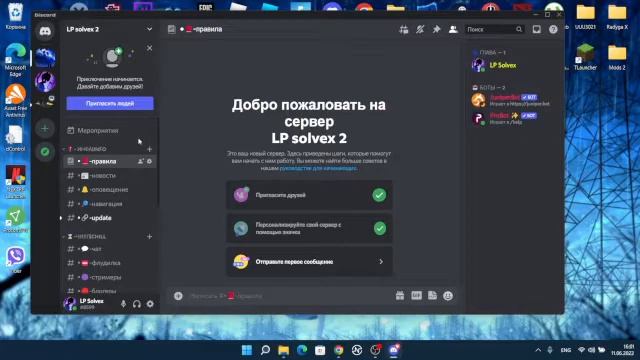Open the Threads icon in channel header
Screen dimensions: 640x360
click(x=404, y=29)
